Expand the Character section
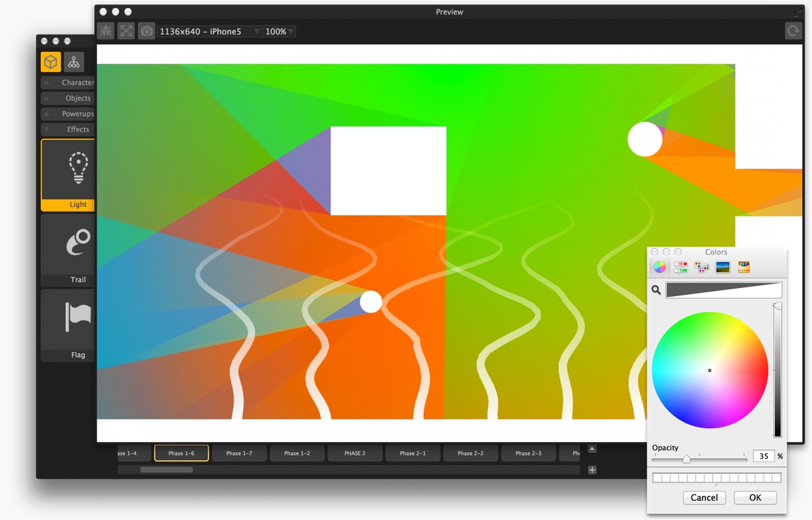812x520 pixels. coord(69,83)
